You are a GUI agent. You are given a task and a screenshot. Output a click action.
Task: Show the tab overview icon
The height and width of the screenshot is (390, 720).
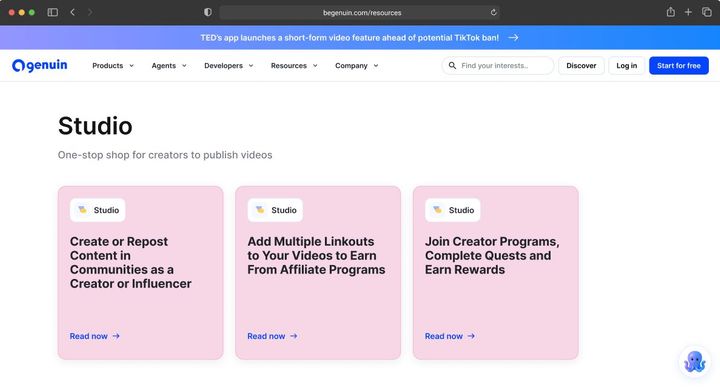[707, 12]
